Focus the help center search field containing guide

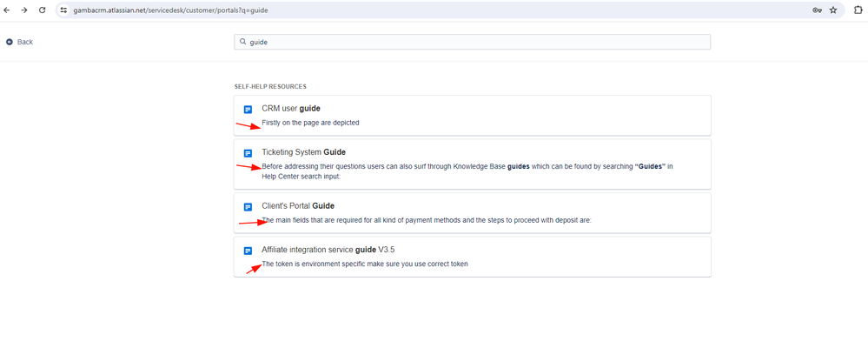click(x=472, y=42)
